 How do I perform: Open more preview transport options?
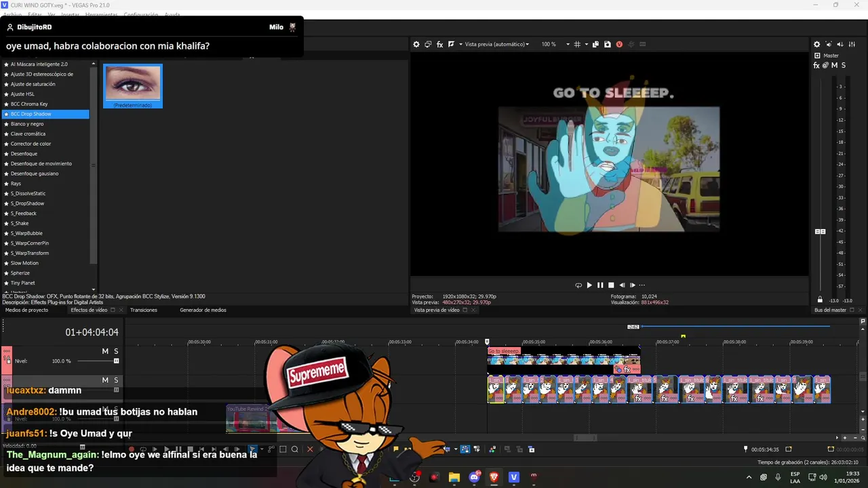[642, 285]
